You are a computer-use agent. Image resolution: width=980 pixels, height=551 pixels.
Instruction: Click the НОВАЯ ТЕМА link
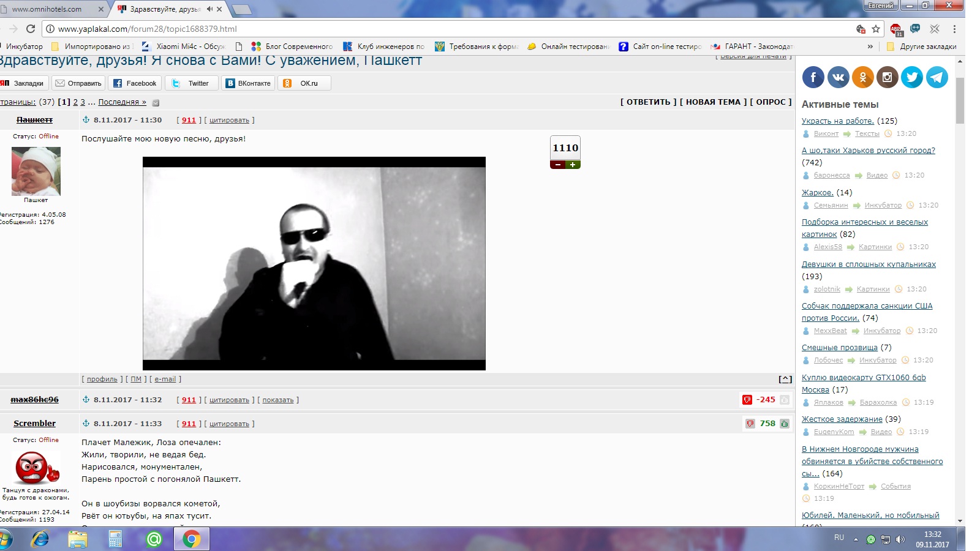[713, 102]
